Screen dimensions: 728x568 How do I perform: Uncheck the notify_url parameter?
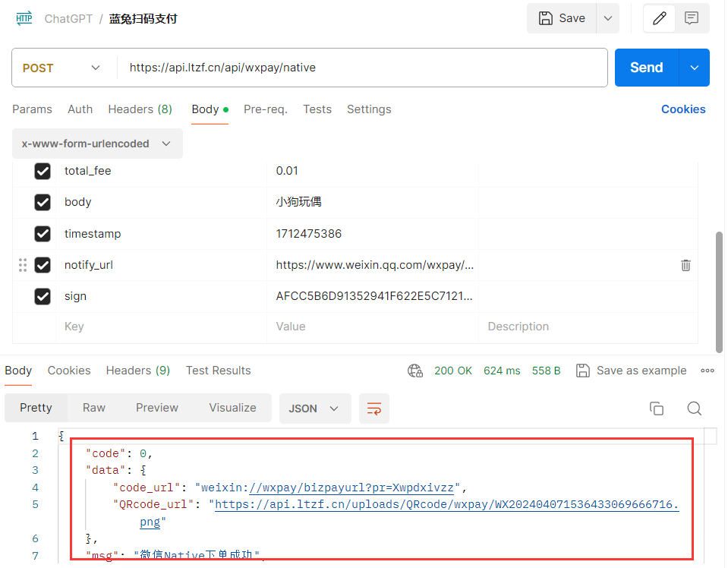coord(43,265)
